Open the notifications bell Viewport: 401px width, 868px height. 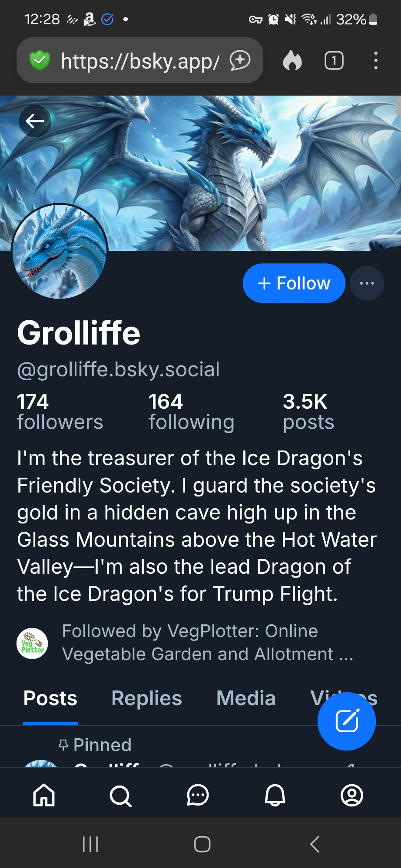[275, 796]
